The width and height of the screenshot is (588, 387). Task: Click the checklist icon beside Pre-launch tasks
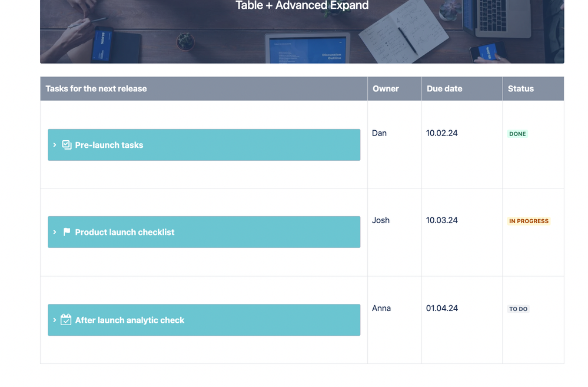[x=67, y=145]
